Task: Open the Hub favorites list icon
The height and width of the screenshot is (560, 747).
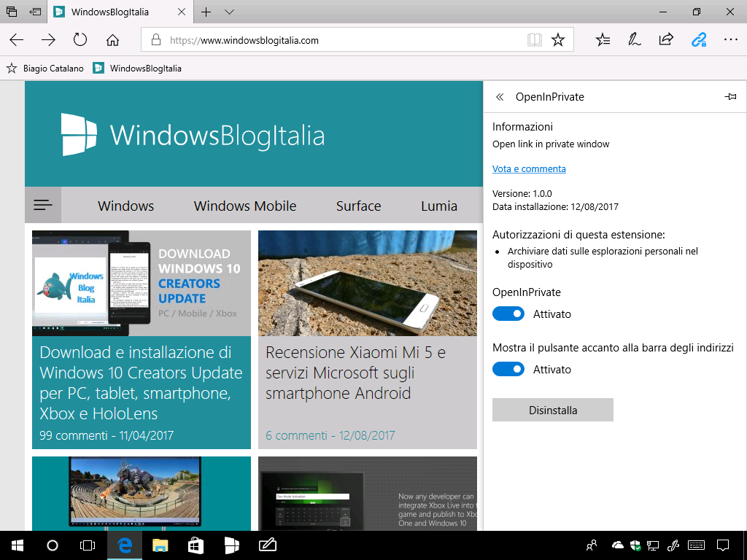Action: click(x=603, y=40)
